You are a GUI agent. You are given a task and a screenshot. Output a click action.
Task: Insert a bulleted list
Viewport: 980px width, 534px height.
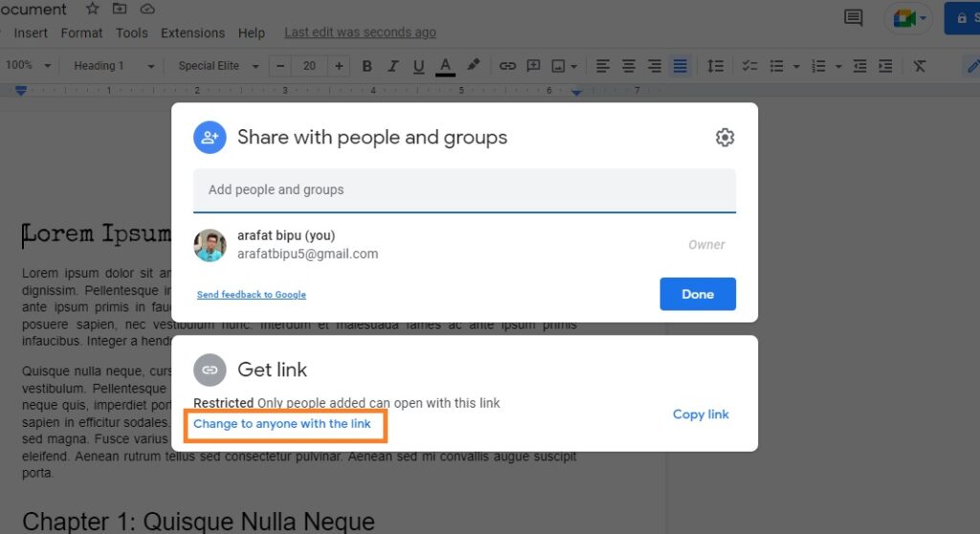[x=776, y=66]
